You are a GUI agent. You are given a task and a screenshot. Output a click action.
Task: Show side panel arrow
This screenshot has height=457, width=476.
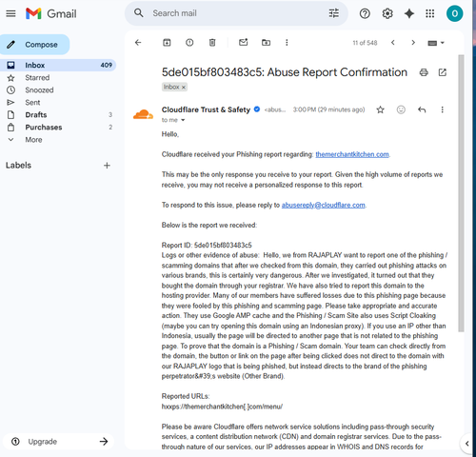[466, 444]
